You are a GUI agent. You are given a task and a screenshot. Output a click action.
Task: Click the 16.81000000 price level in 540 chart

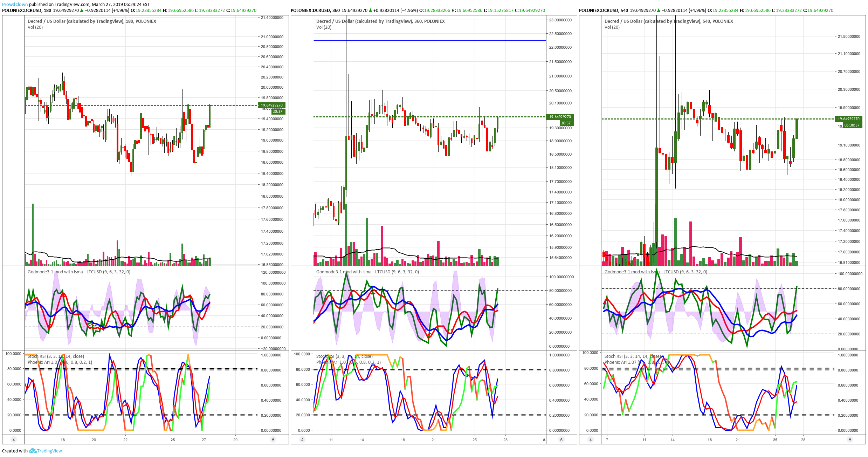tap(849, 262)
